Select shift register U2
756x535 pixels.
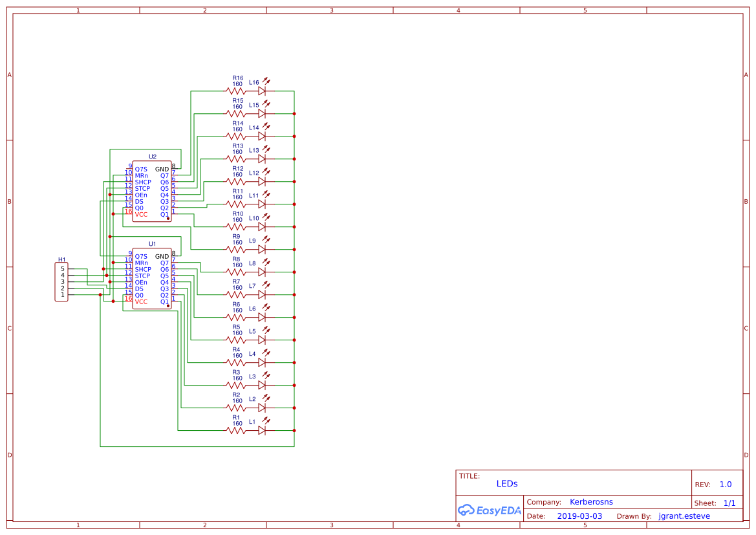click(x=152, y=191)
